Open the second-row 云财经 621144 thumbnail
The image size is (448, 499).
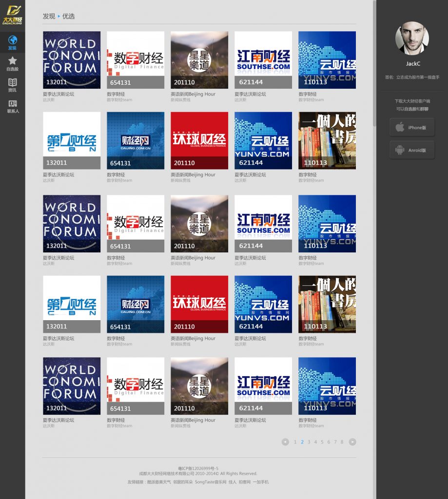coord(263,140)
